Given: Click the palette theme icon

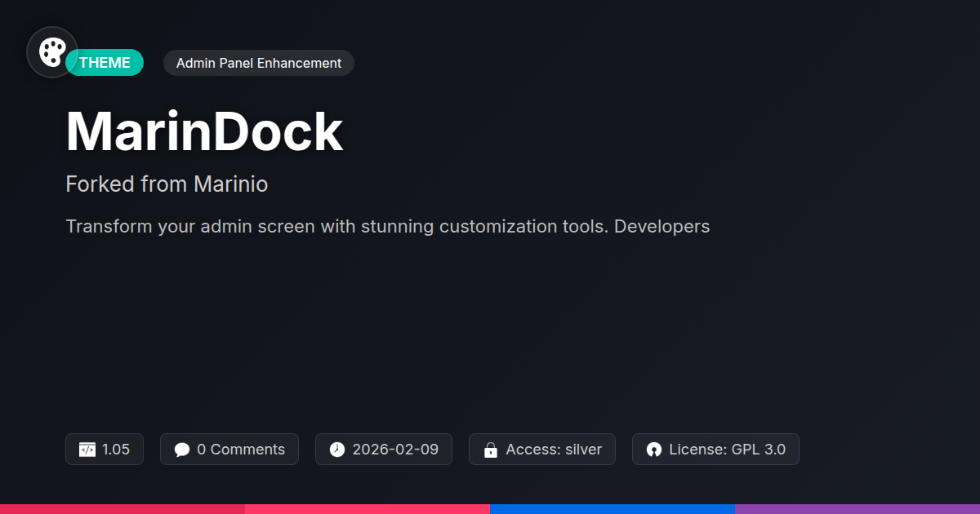Looking at the screenshot, I should pos(52,52).
